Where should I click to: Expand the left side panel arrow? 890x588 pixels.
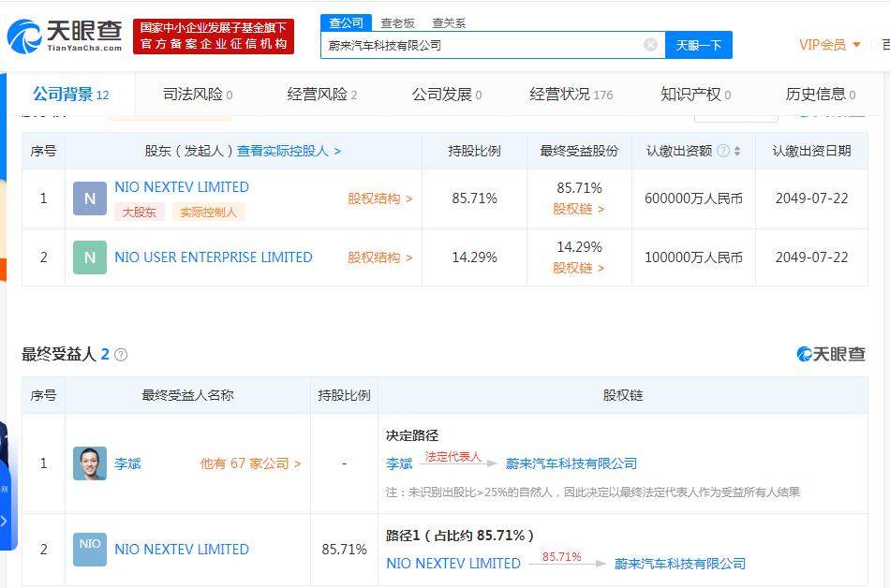tap(5, 521)
